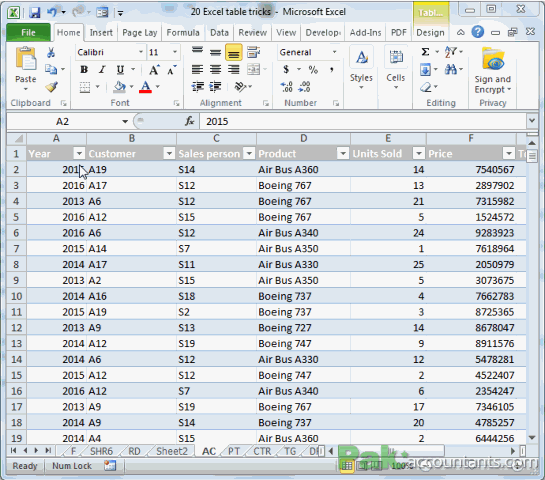The width and height of the screenshot is (545, 480).
Task: Open the PT sheet tab
Action: pos(234,451)
